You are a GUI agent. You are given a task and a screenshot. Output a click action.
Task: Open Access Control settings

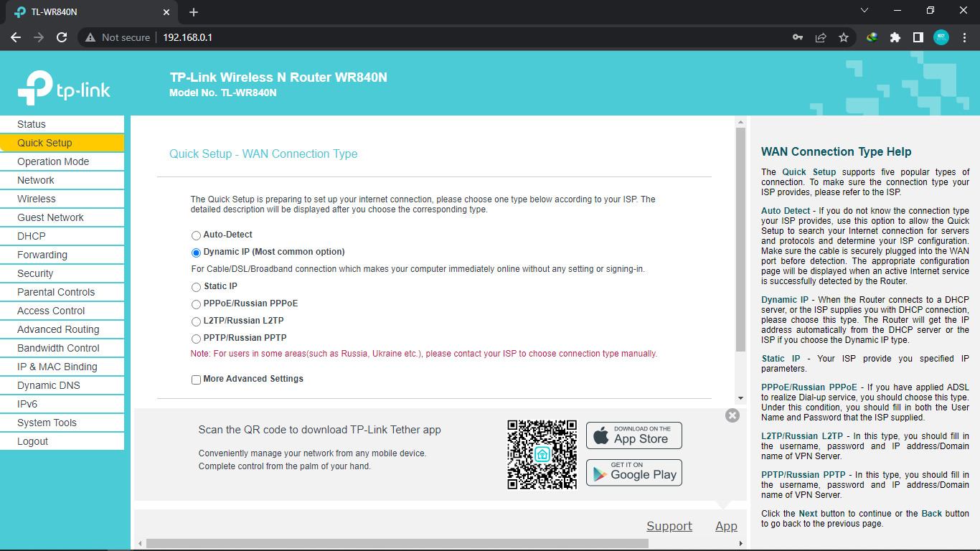(x=62, y=311)
